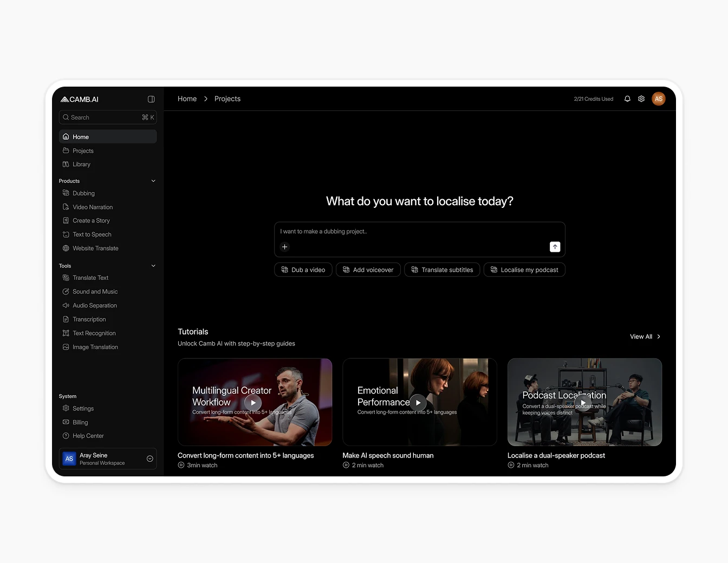Open notifications from the top bar
Viewport: 728px width, 563px height.
[627, 99]
